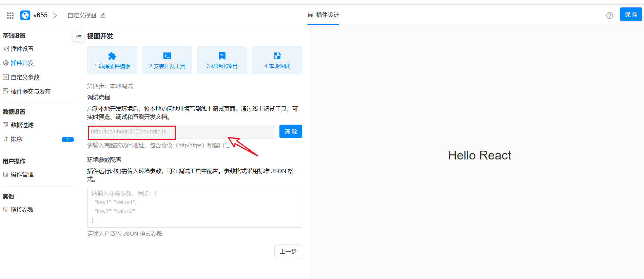Open 插件设置 in the sidebar
Viewport: 644px width, 279px height.
22,49
